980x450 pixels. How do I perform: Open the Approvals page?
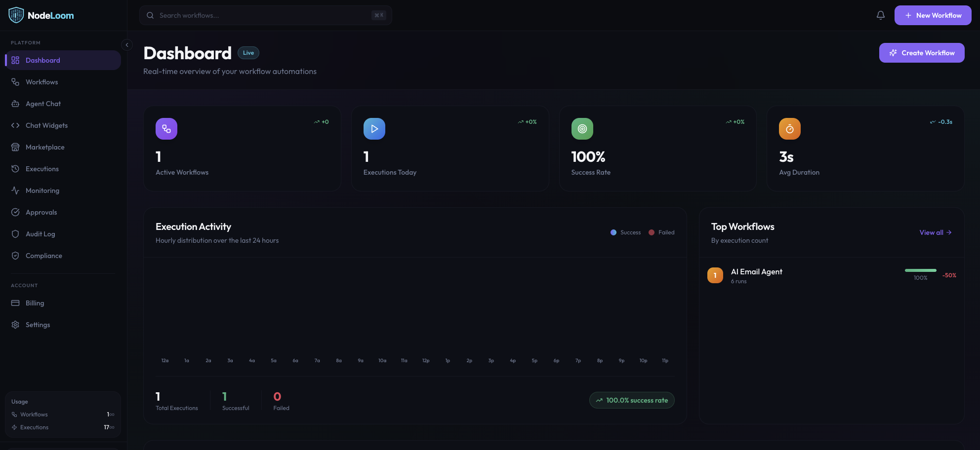(x=63, y=212)
